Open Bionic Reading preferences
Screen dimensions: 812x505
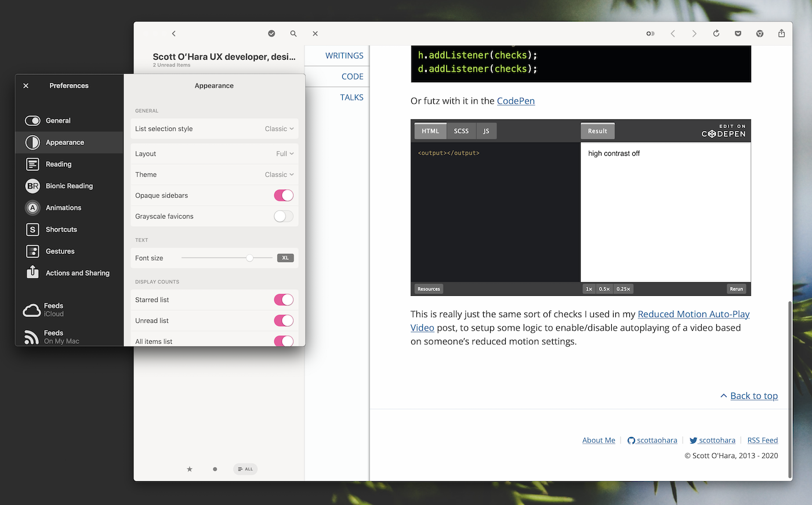(69, 186)
